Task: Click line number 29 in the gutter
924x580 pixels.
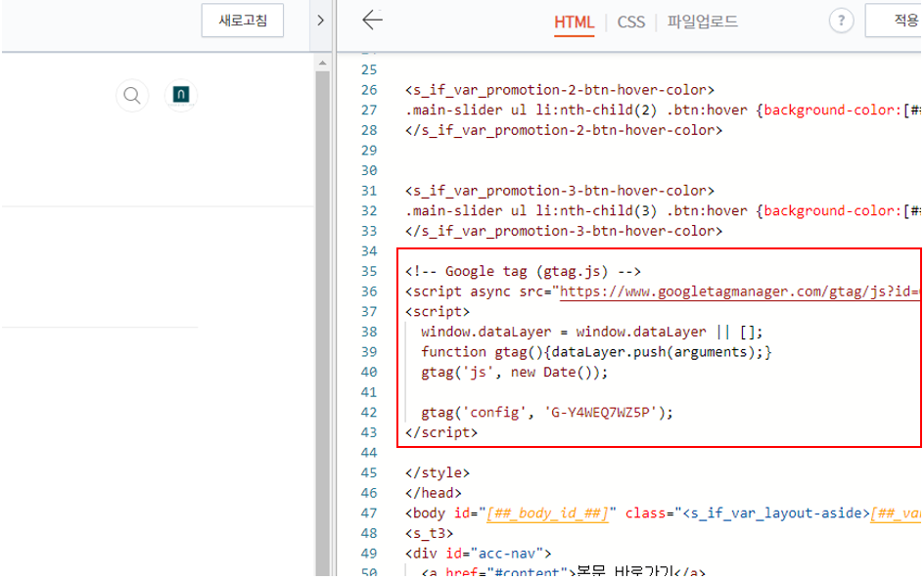Action: [369, 151]
